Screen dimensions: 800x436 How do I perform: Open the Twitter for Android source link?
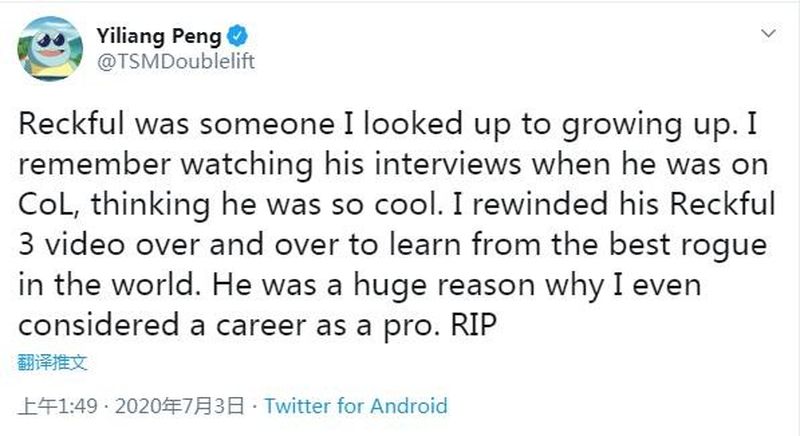point(355,406)
